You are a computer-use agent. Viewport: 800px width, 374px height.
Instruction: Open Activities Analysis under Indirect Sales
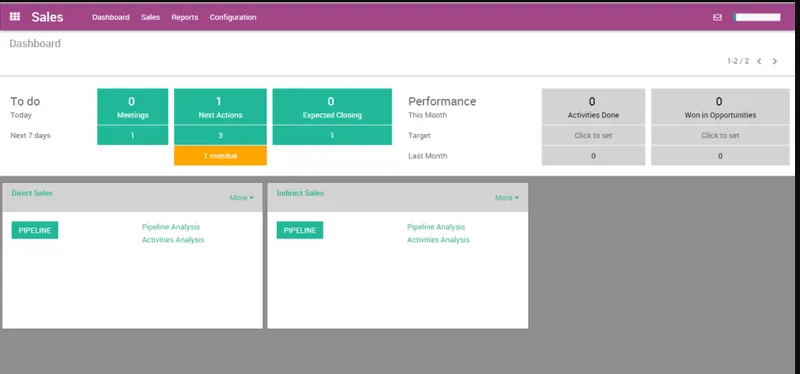(438, 240)
